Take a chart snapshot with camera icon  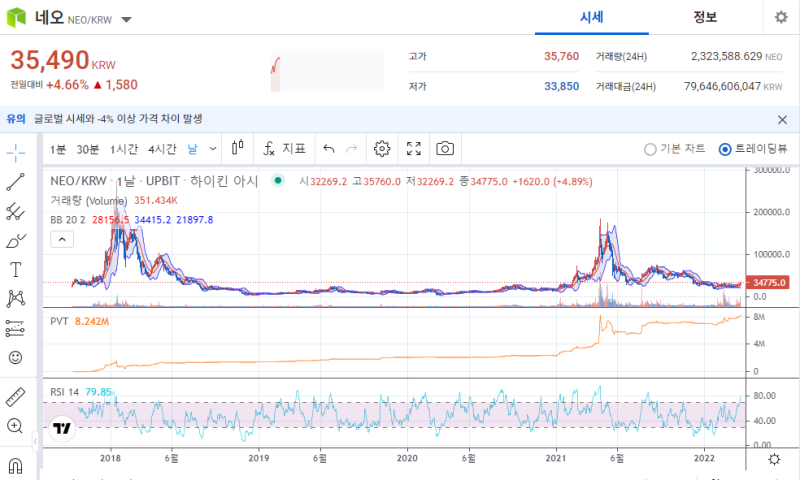pyautogui.click(x=445, y=148)
